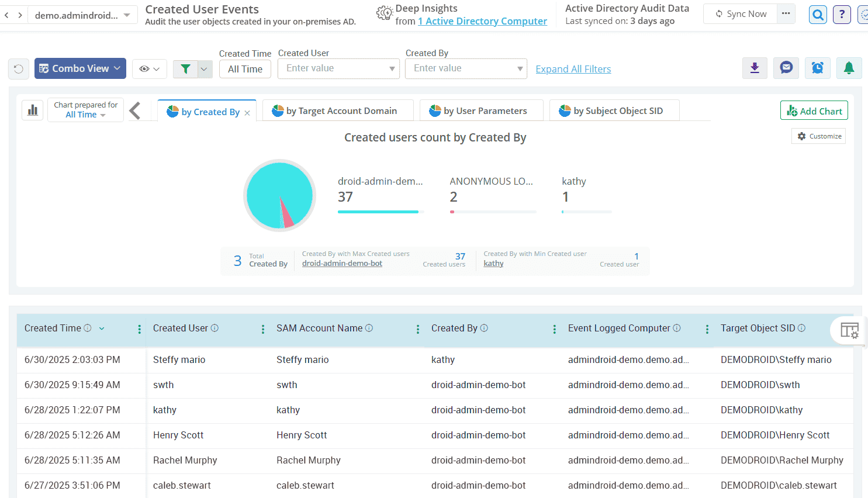Screen dimensions: 868x498
Task: Click the green alert bell icon
Action: [x=849, y=68]
